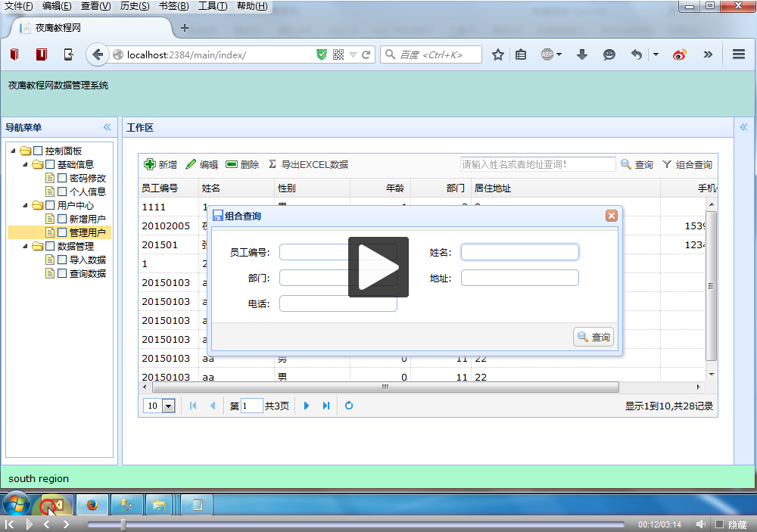Click the browser bookmark star icon
Viewport: 757px width, 532px height.
[x=498, y=54]
